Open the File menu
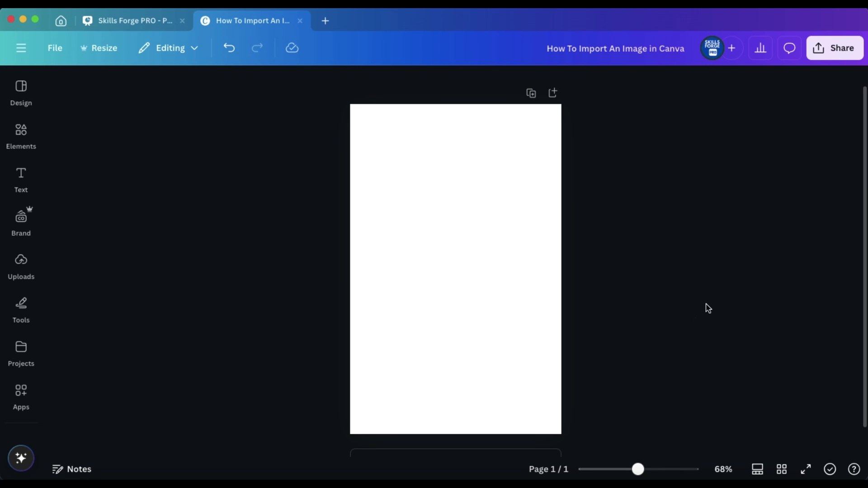 55,48
